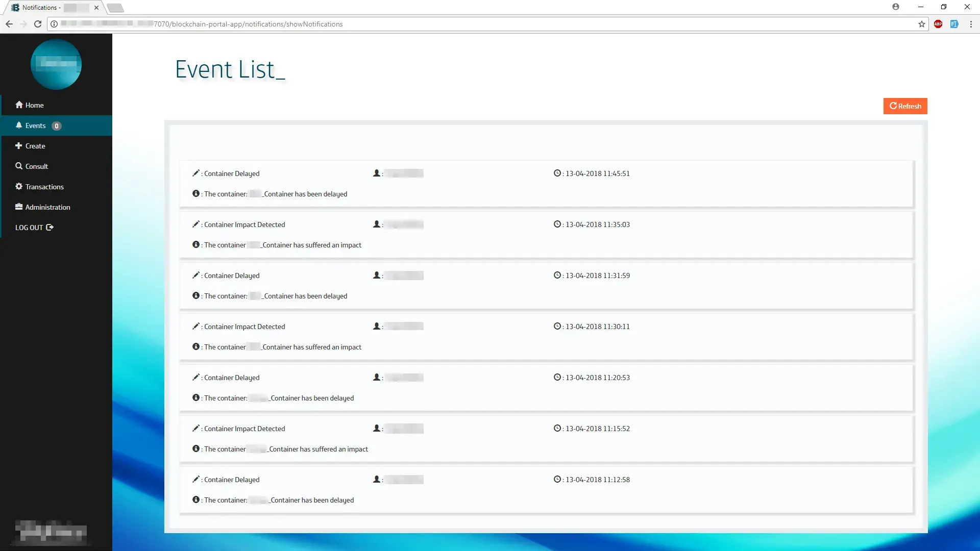Open Chrome three-dot menu
This screenshot has width=980, height=551.
click(x=971, y=24)
